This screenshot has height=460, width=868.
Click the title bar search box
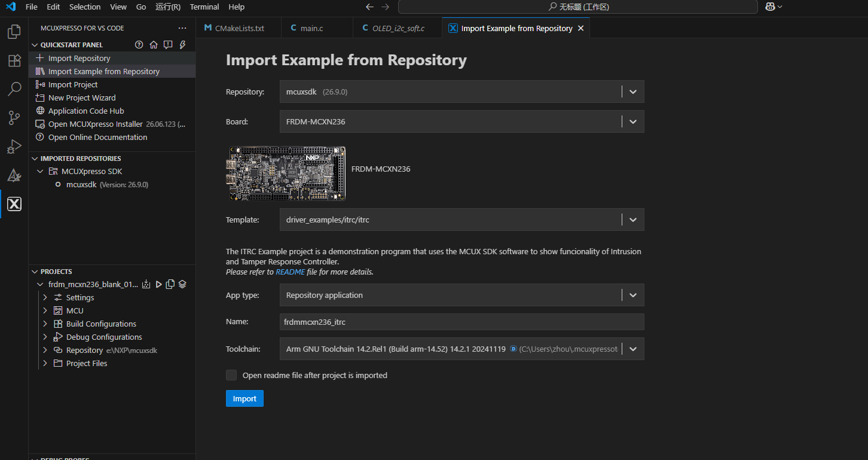(x=578, y=7)
